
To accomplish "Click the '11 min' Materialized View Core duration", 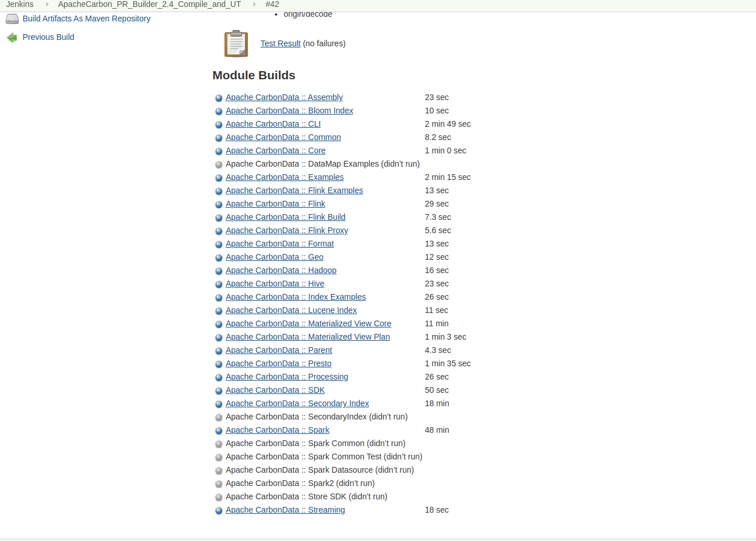I will (436, 323).
